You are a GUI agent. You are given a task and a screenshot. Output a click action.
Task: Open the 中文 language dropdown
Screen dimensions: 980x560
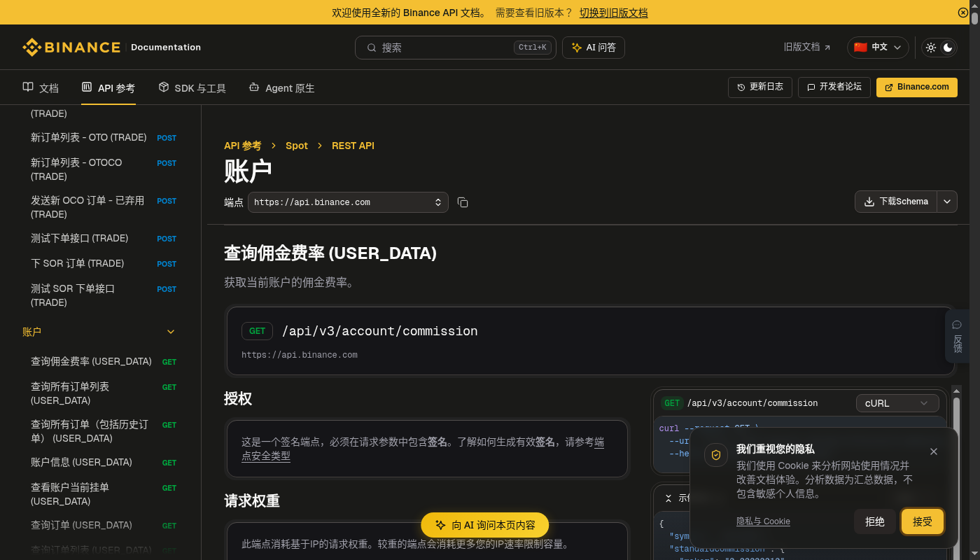[878, 48]
